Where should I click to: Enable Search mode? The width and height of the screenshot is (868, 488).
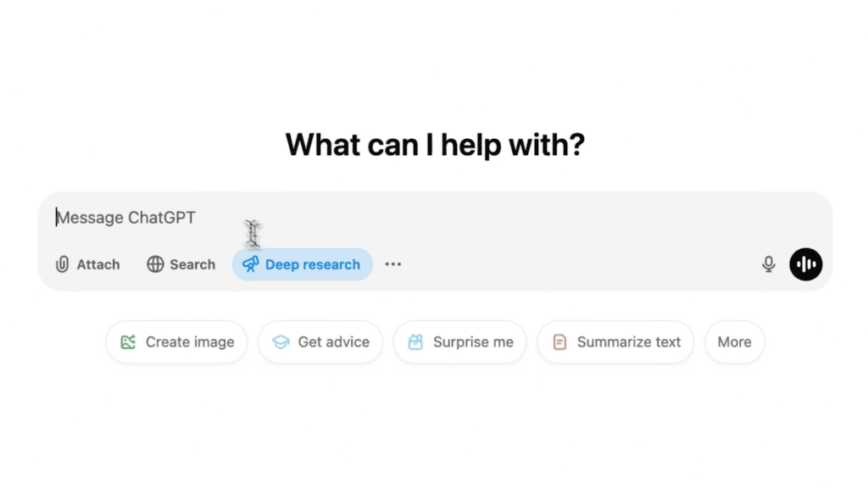tap(181, 264)
